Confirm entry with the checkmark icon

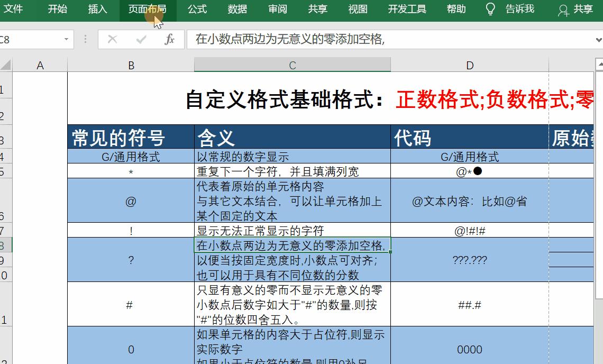(140, 40)
